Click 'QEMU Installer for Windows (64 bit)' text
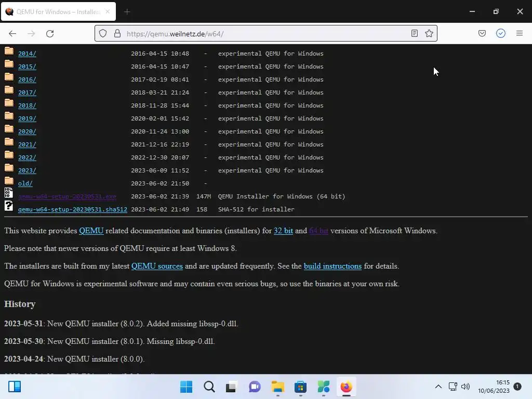 pos(282,196)
